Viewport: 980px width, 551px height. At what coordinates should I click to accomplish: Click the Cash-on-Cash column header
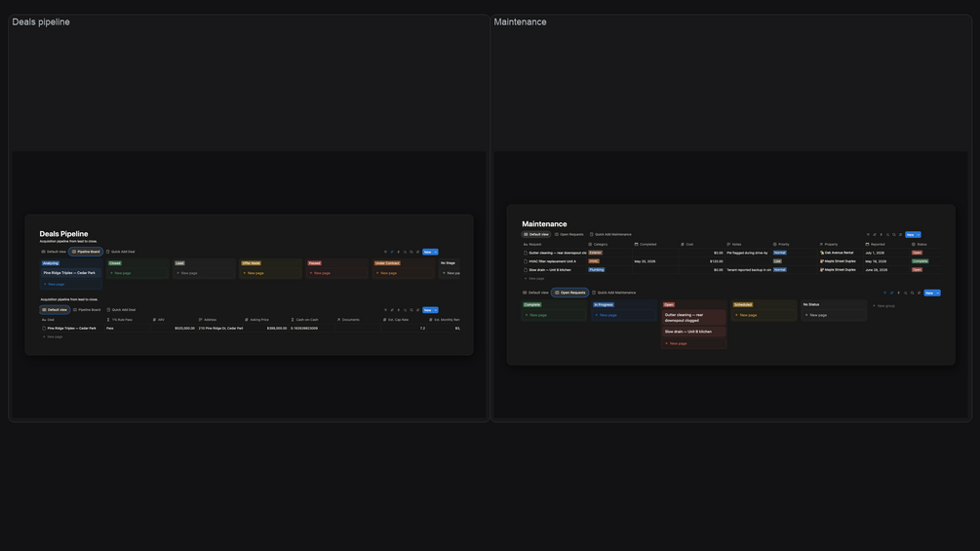[304, 320]
